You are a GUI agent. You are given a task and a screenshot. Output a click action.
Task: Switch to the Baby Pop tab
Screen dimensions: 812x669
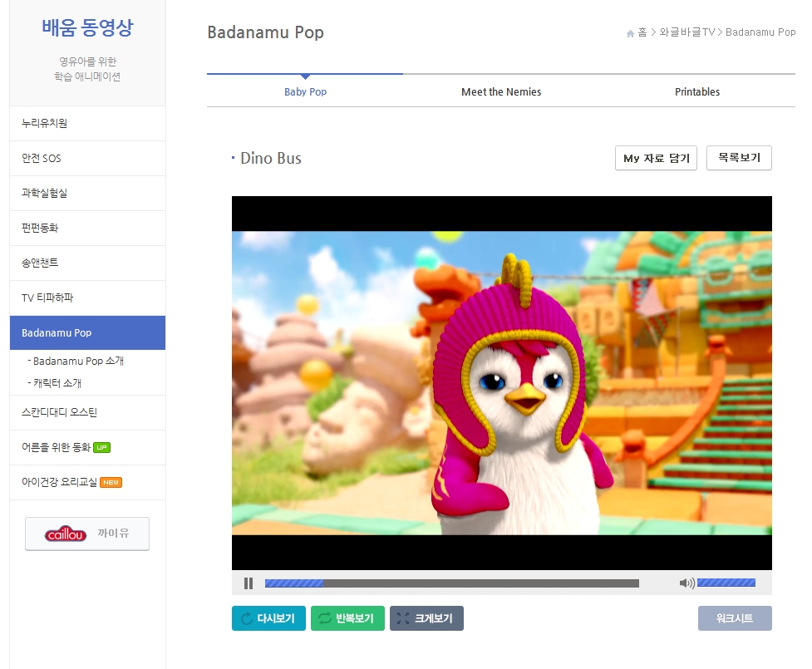tap(305, 91)
